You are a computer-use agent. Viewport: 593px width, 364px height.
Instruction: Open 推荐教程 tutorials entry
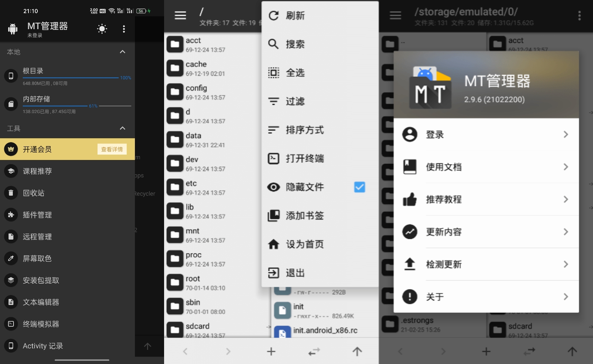pyautogui.click(x=486, y=199)
